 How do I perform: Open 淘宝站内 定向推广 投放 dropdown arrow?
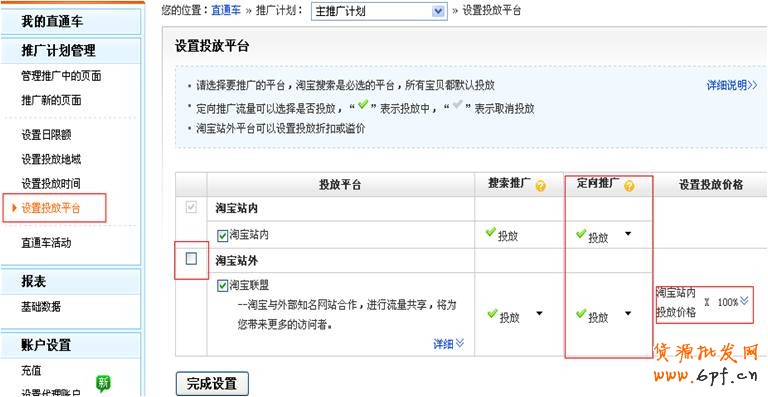(x=628, y=234)
